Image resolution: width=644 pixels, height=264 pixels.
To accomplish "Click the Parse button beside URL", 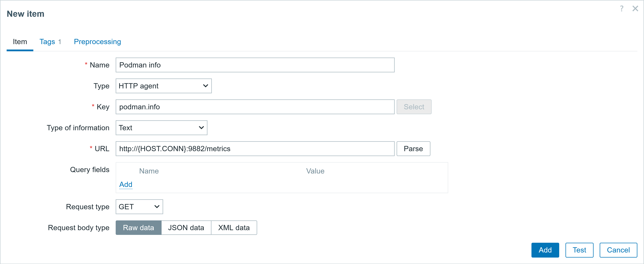I will point(413,149).
